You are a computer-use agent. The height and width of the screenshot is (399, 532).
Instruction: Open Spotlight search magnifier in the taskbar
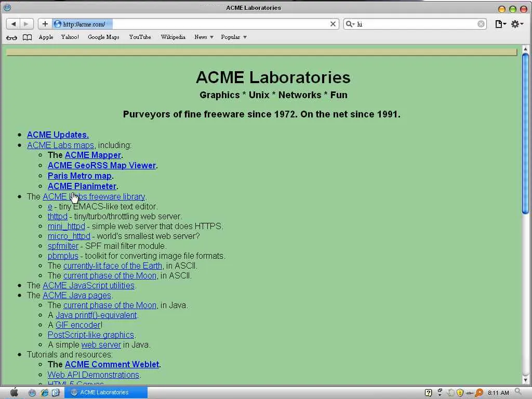518,392
